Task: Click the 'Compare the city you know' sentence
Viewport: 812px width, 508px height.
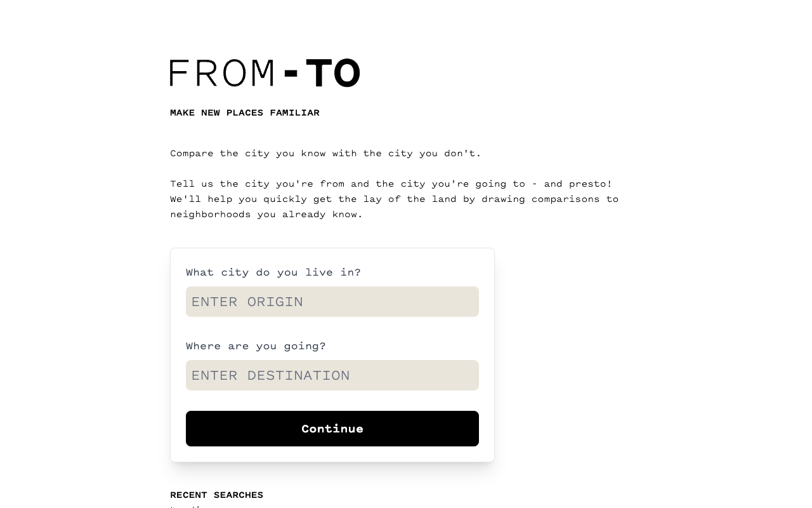Action: (x=325, y=153)
